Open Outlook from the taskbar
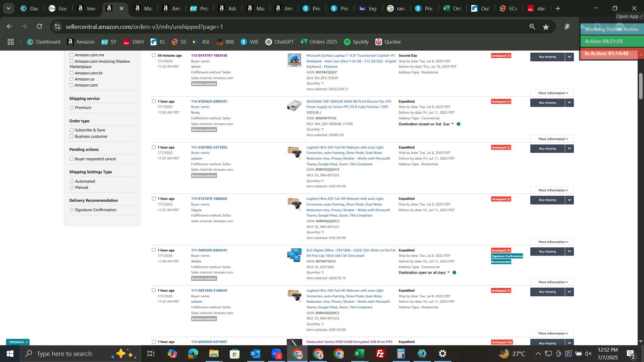 point(255,354)
